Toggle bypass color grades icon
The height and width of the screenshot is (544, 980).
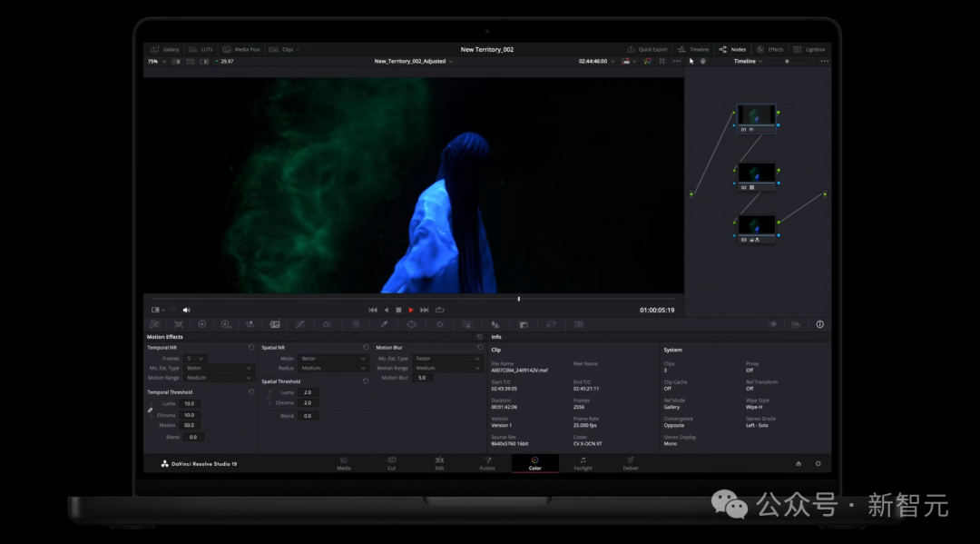coord(647,61)
